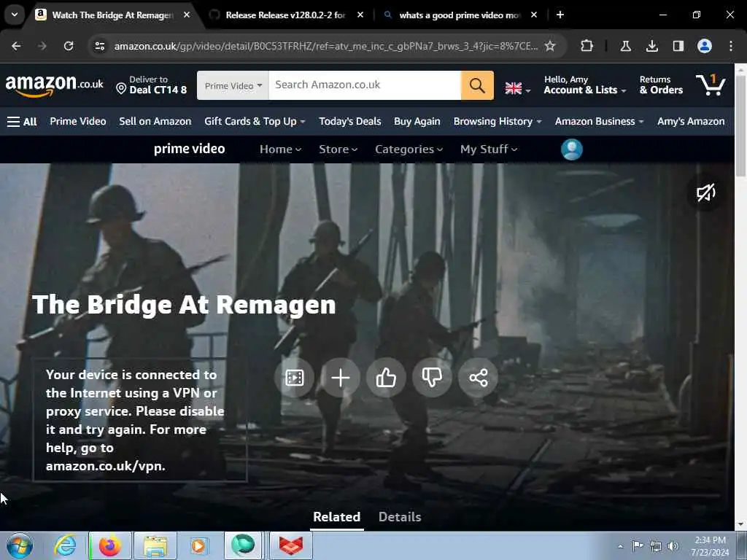Viewport: 747px width, 560px height.
Task: Open Chrome Labs flask icon
Action: tap(625, 46)
